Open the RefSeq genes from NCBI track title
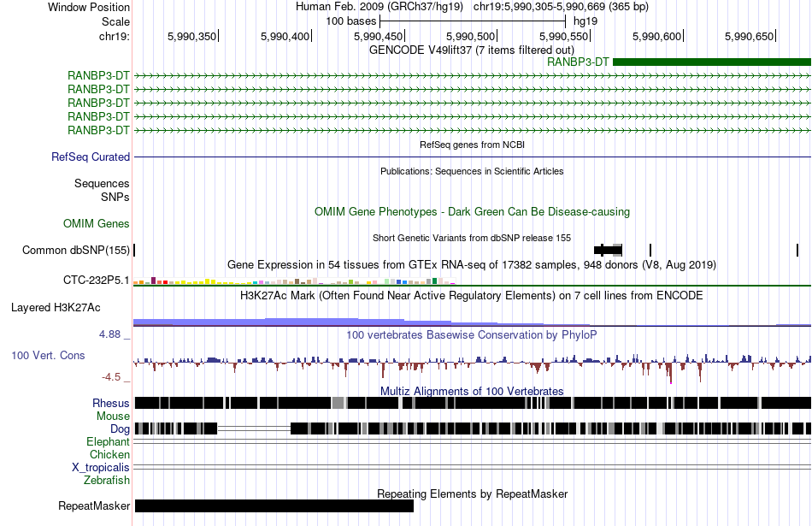812x526 pixels. tap(472, 145)
